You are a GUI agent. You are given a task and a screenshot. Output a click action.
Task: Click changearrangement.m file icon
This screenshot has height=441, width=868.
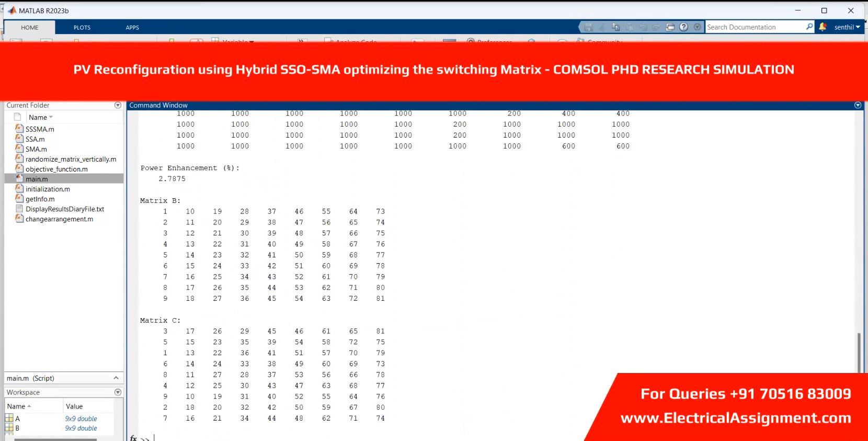[x=19, y=218]
